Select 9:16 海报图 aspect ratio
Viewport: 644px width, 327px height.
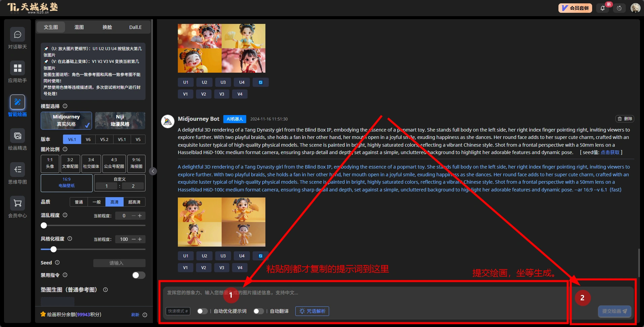pos(136,163)
